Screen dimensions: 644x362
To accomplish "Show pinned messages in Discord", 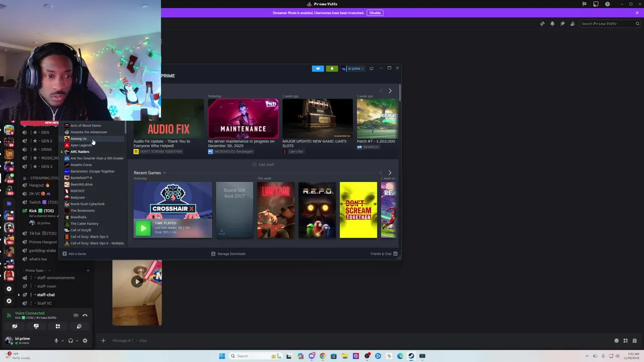I will click(x=562, y=24).
